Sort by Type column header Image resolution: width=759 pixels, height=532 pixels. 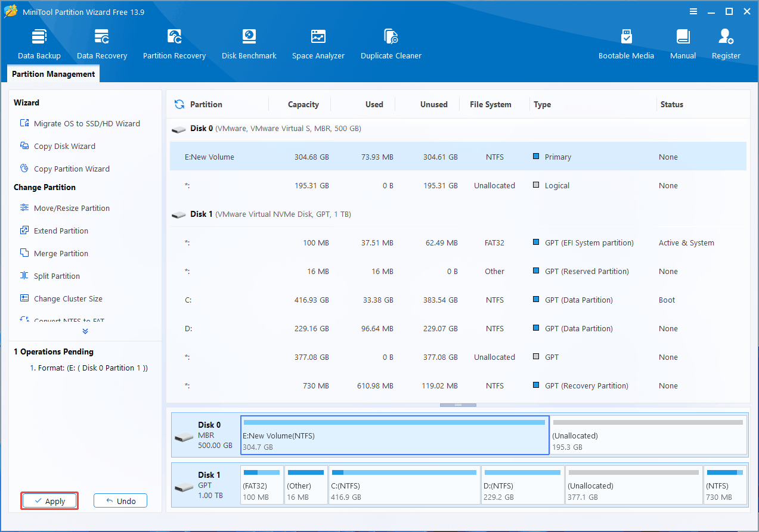(x=542, y=104)
